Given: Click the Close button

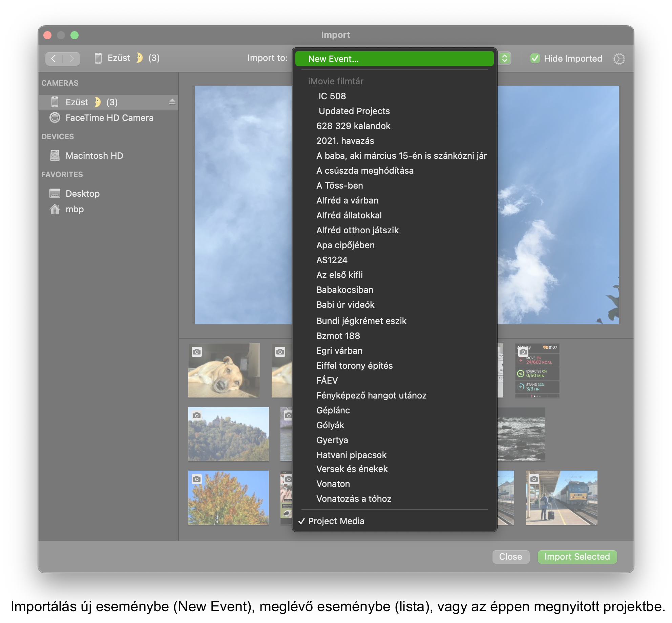Looking at the screenshot, I should point(511,557).
